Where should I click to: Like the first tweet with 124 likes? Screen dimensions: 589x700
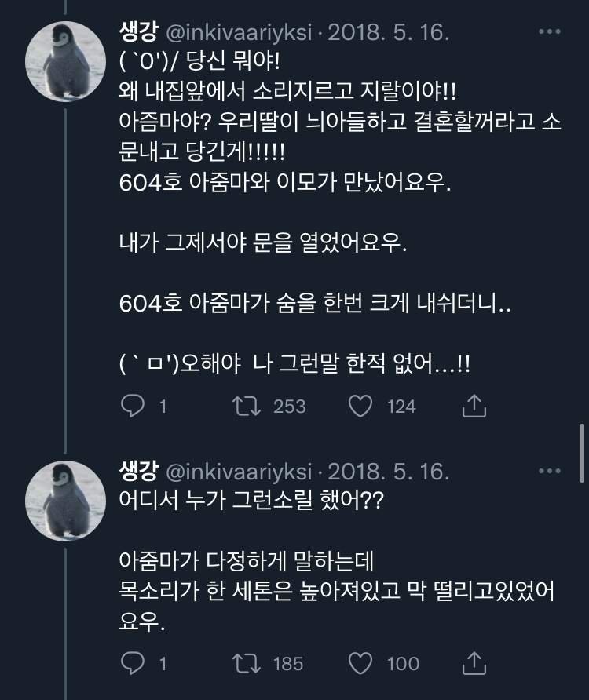point(360,406)
